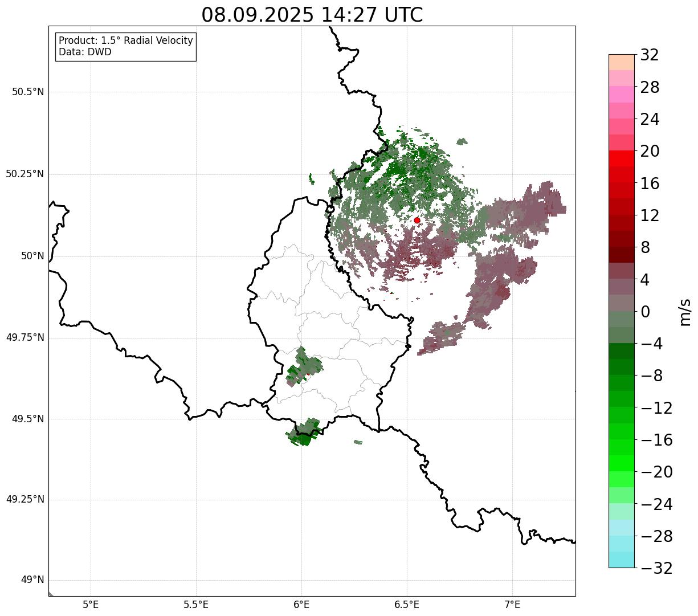Click the 5°E longitude label

(x=91, y=605)
